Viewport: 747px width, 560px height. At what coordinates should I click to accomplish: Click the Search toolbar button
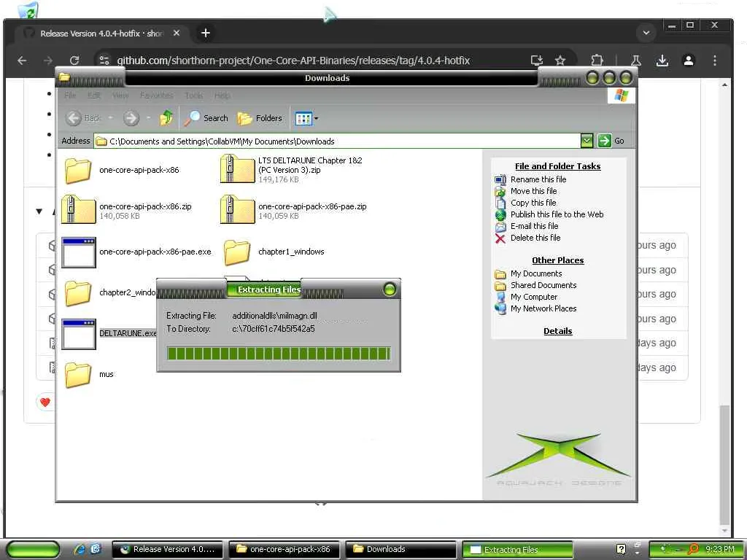pos(206,118)
